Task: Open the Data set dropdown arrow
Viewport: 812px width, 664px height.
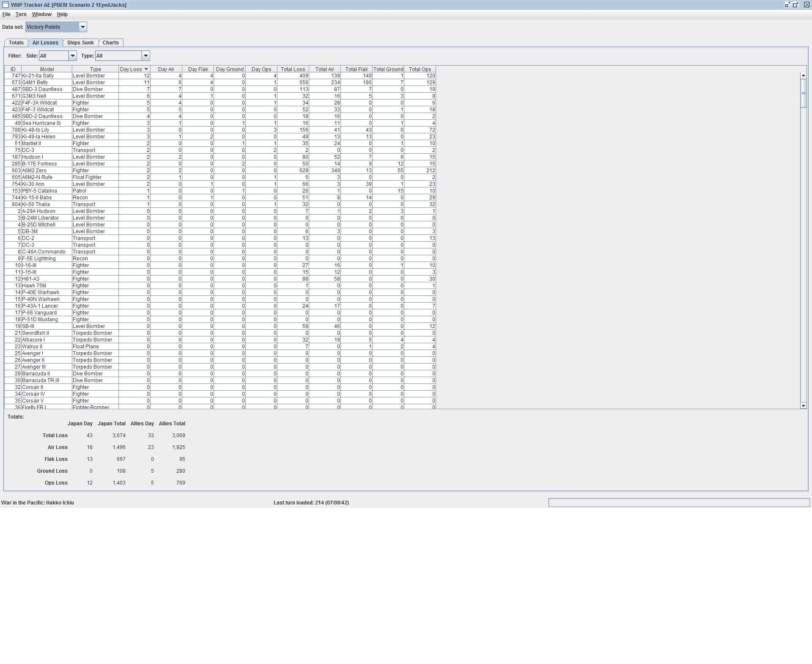Action: pyautogui.click(x=83, y=27)
